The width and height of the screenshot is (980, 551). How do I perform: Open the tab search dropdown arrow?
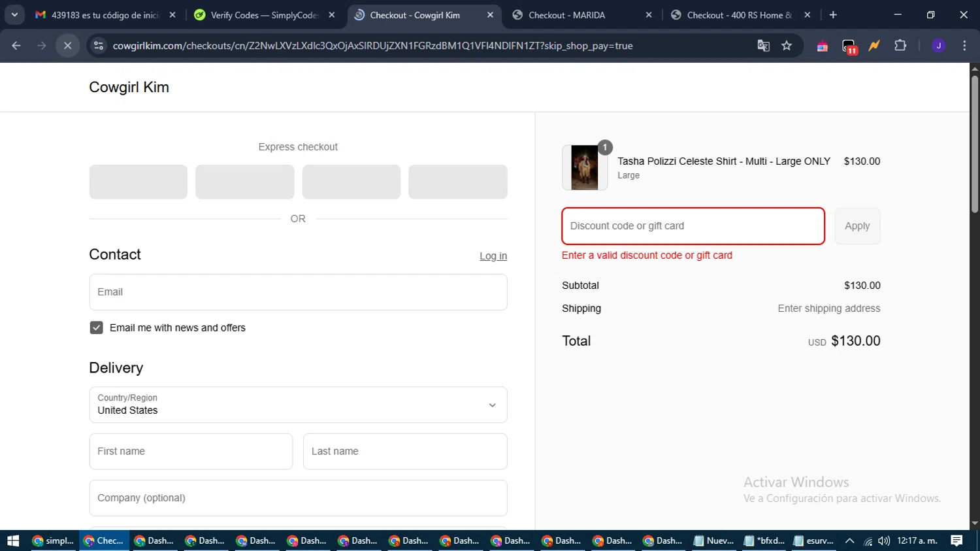click(14, 14)
